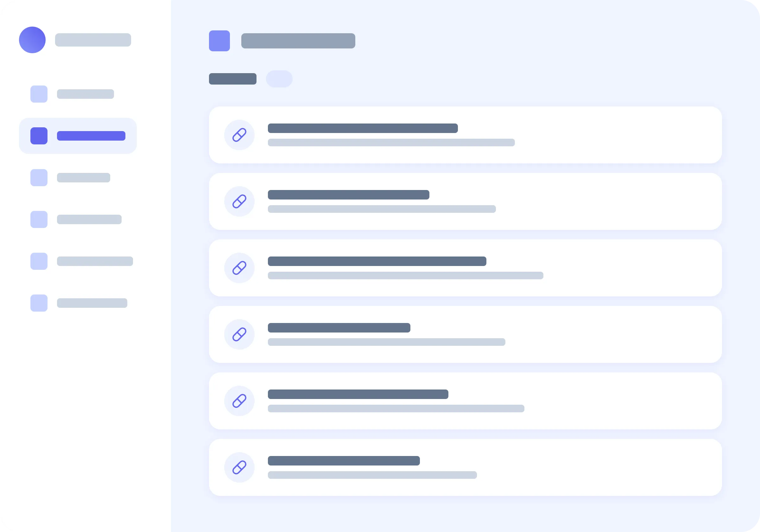Click the pill icon in the last card
Viewport: 760px width, 532px height.
point(239,467)
